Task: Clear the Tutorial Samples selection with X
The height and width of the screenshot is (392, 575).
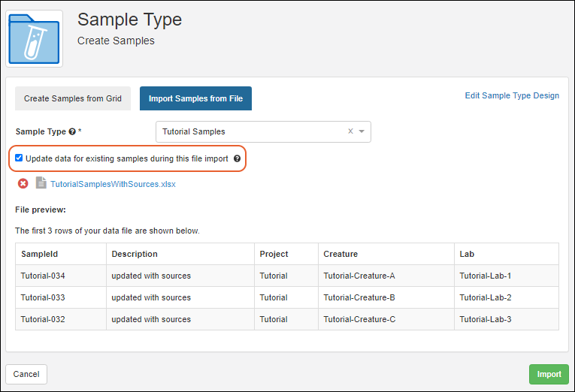Action: click(350, 131)
